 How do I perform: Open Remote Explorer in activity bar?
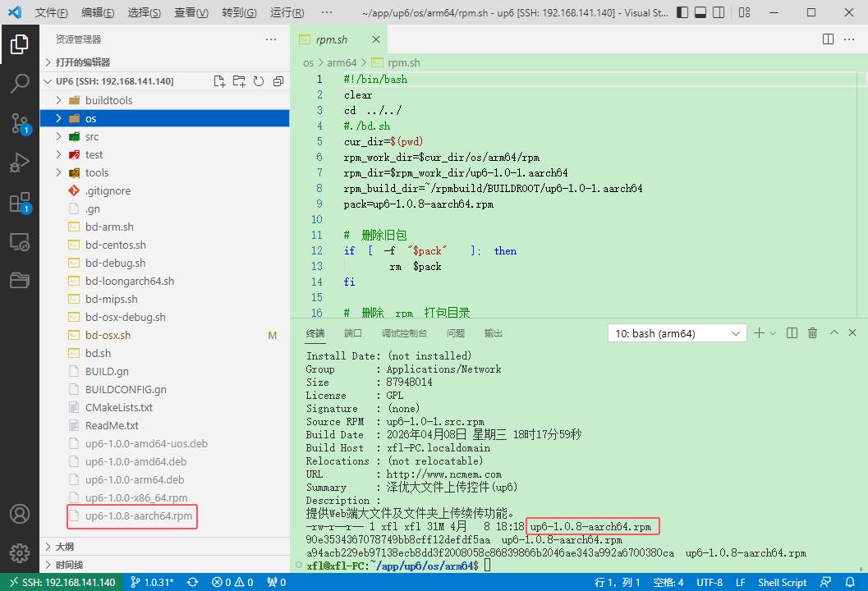point(20,242)
